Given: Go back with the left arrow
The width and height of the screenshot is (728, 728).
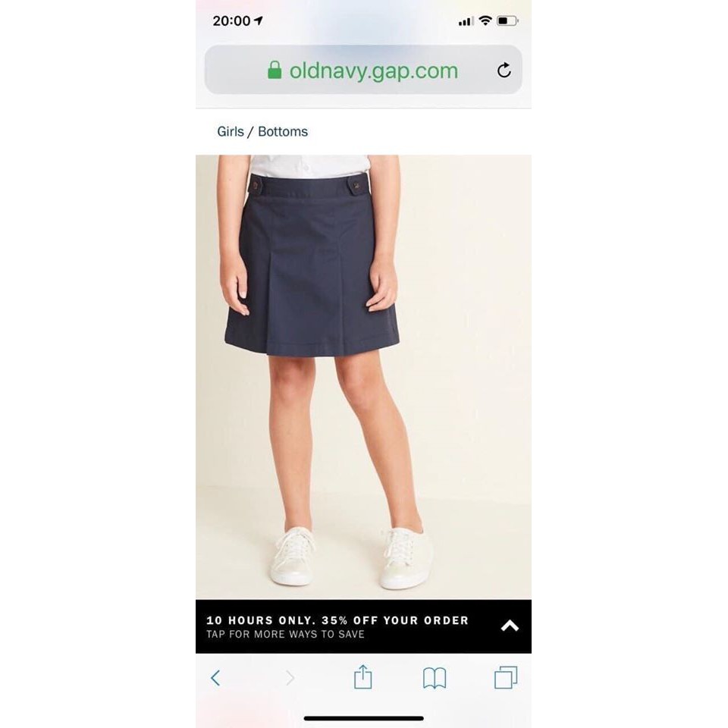Looking at the screenshot, I should point(215,678).
